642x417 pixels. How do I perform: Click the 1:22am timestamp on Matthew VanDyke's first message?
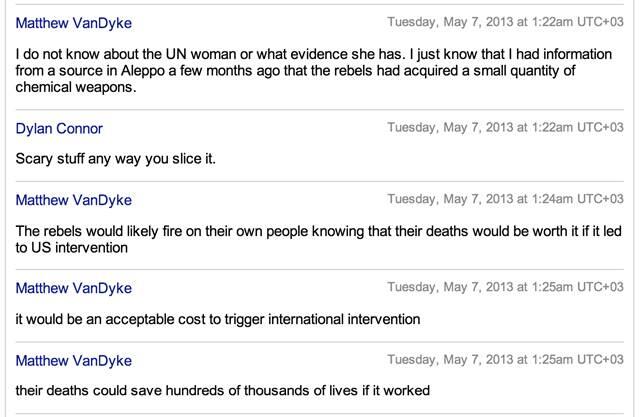(505, 22)
